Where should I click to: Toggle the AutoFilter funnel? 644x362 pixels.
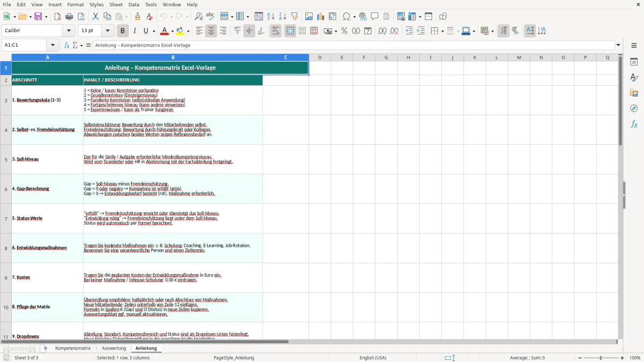(x=295, y=17)
